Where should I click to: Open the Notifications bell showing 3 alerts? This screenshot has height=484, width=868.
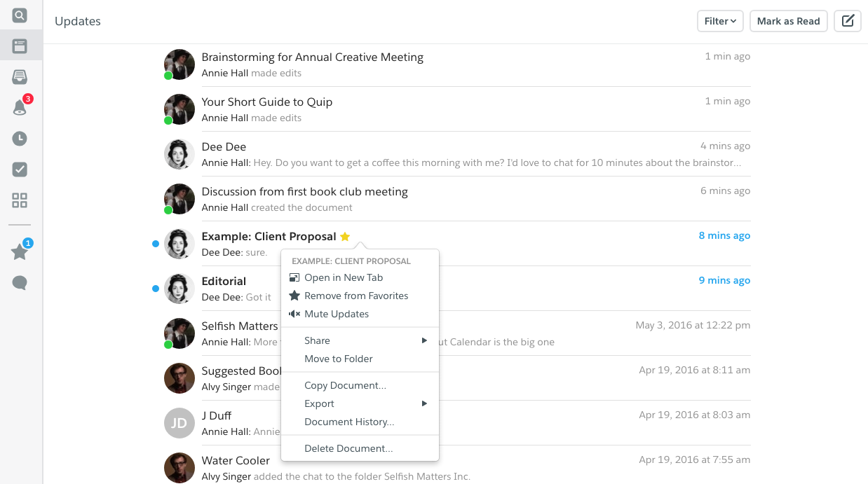coord(19,108)
